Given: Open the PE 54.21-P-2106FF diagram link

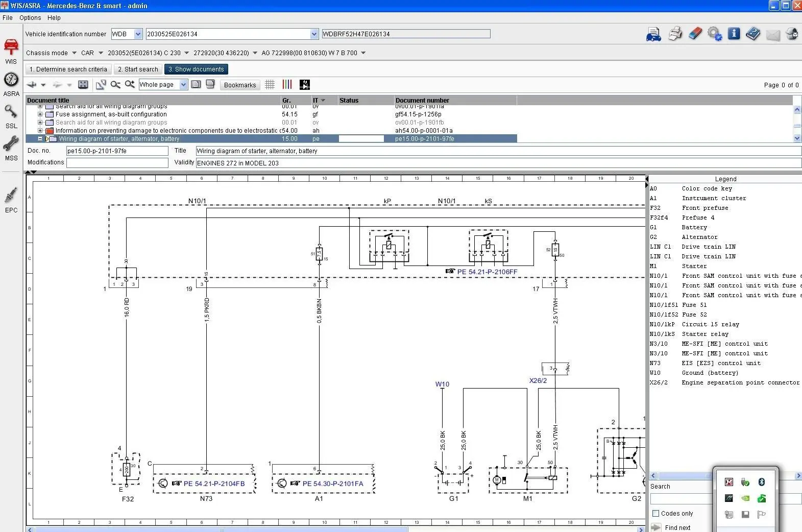Looking at the screenshot, I should (487, 272).
